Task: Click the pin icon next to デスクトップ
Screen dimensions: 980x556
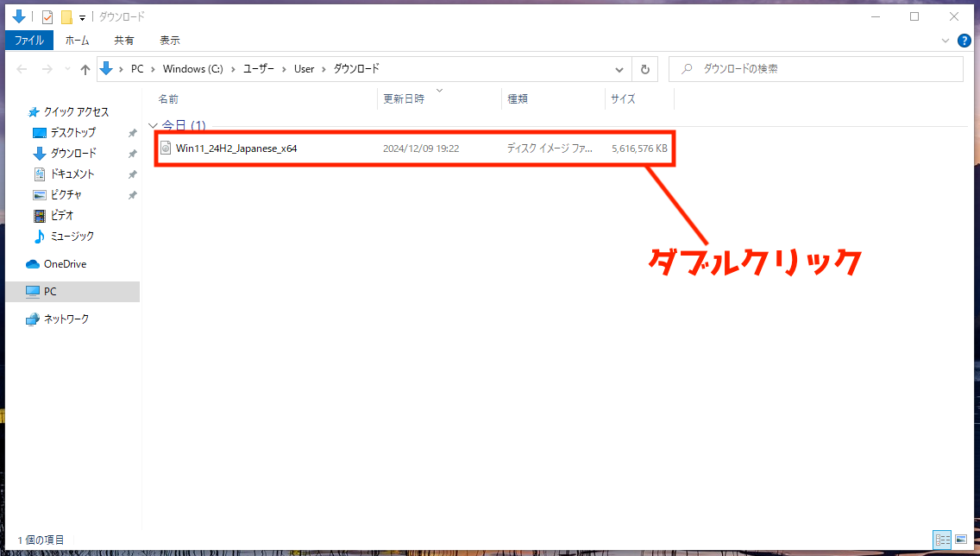Action: (x=133, y=133)
